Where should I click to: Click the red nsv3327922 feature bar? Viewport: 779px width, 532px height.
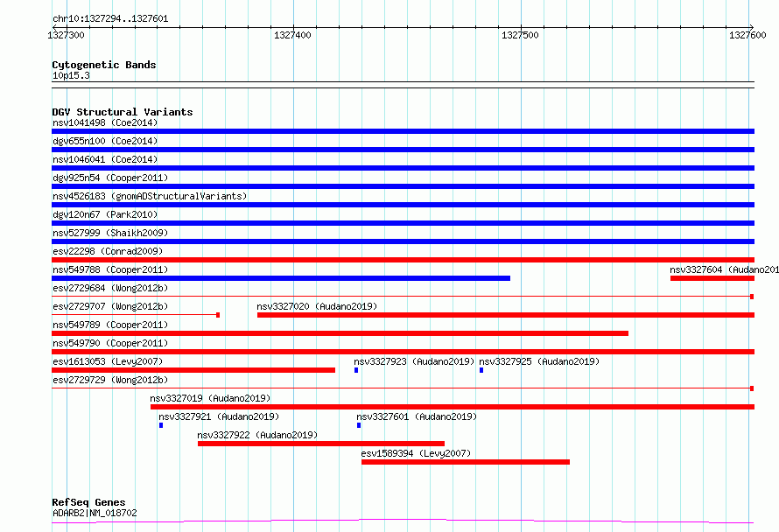point(321,444)
